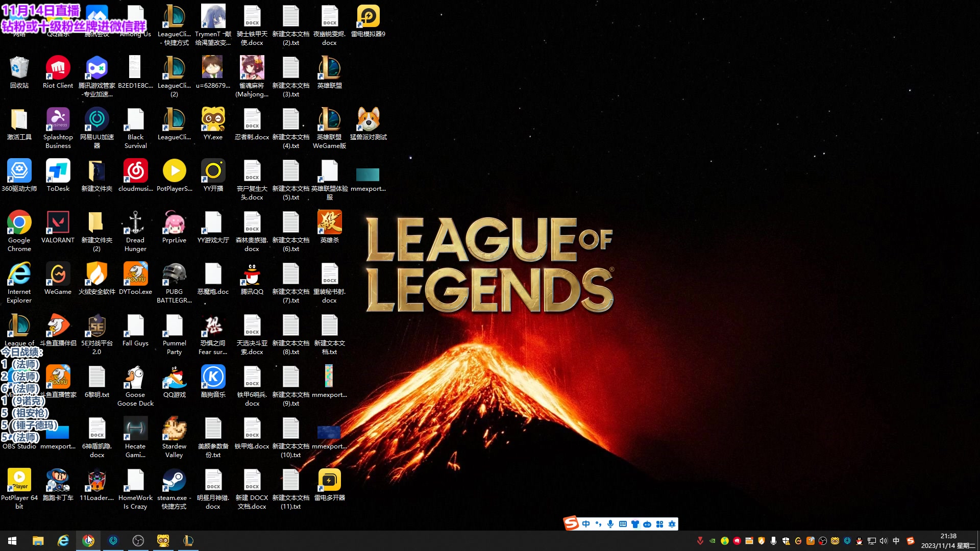Launch Riot Client from desktop
Image resolution: width=980 pixels, height=551 pixels.
(58, 68)
